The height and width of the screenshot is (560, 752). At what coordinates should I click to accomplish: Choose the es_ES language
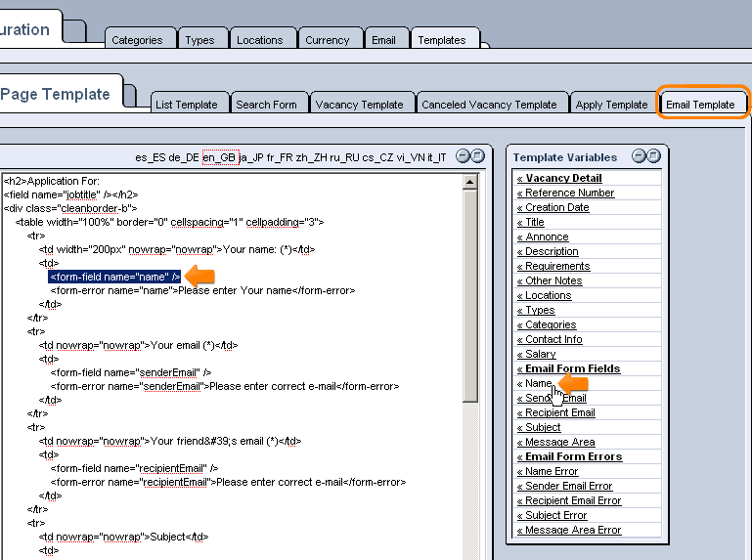[x=151, y=157]
